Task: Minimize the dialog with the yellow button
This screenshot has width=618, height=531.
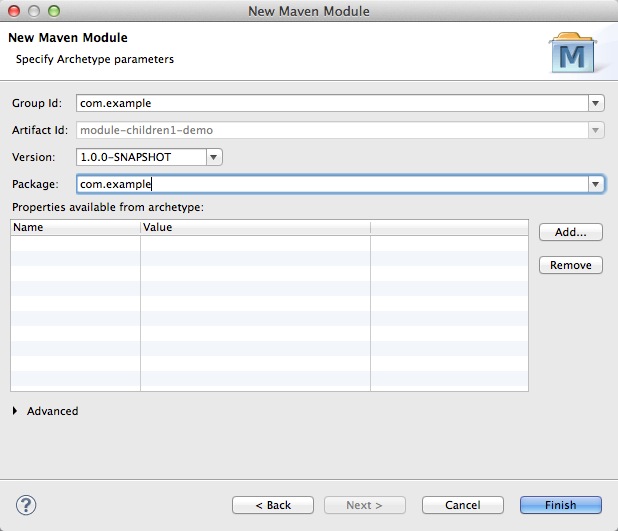Action: [33, 11]
